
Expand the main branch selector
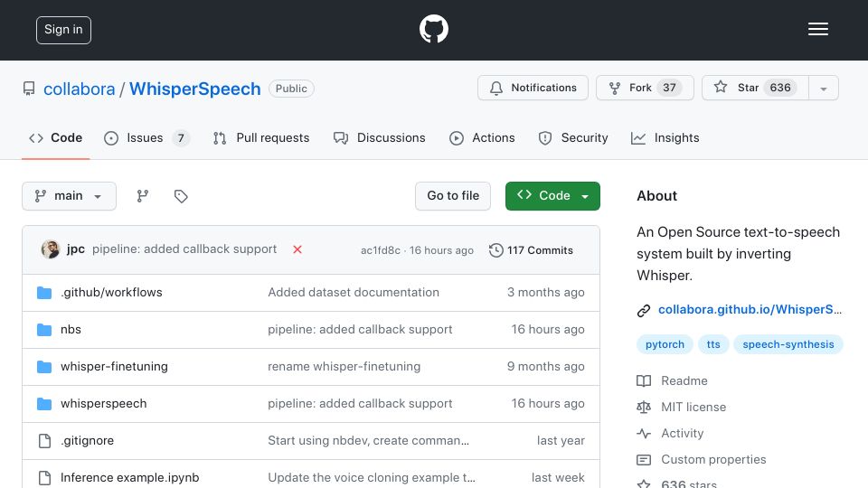(x=70, y=196)
